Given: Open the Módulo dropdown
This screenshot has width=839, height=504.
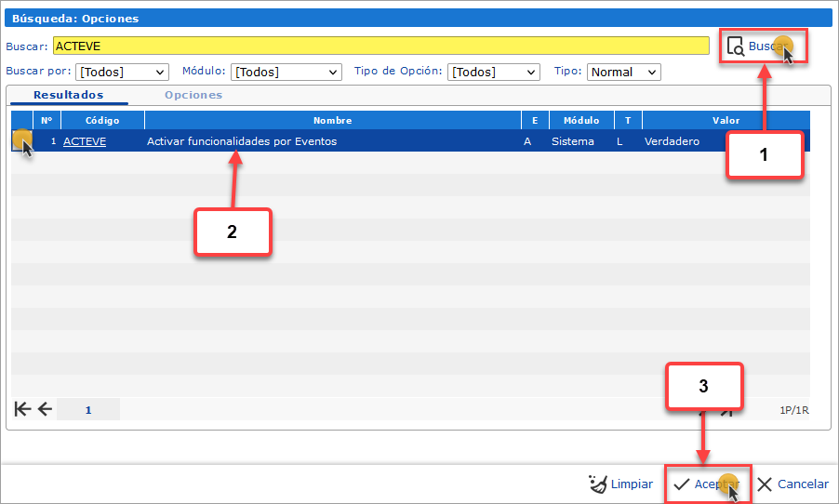Looking at the screenshot, I should tap(286, 72).
